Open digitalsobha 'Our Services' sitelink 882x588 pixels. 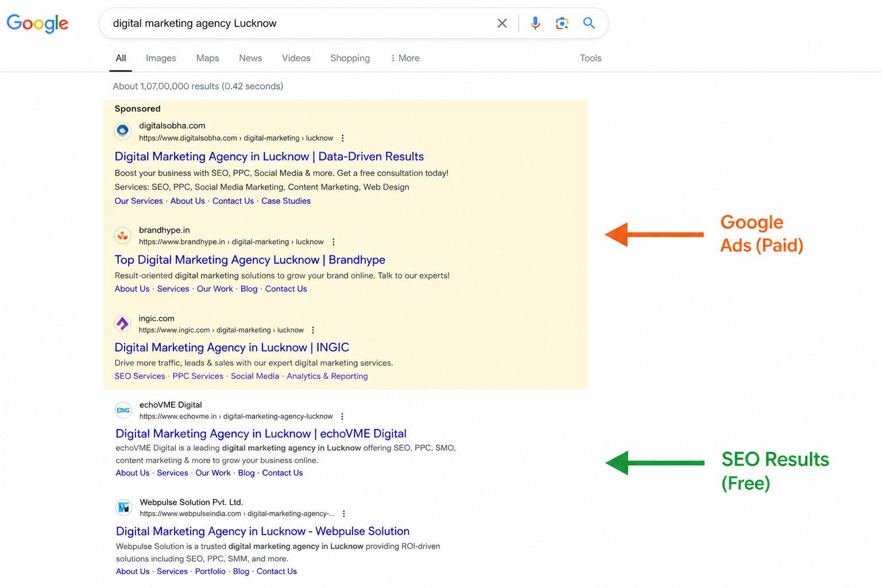(138, 201)
